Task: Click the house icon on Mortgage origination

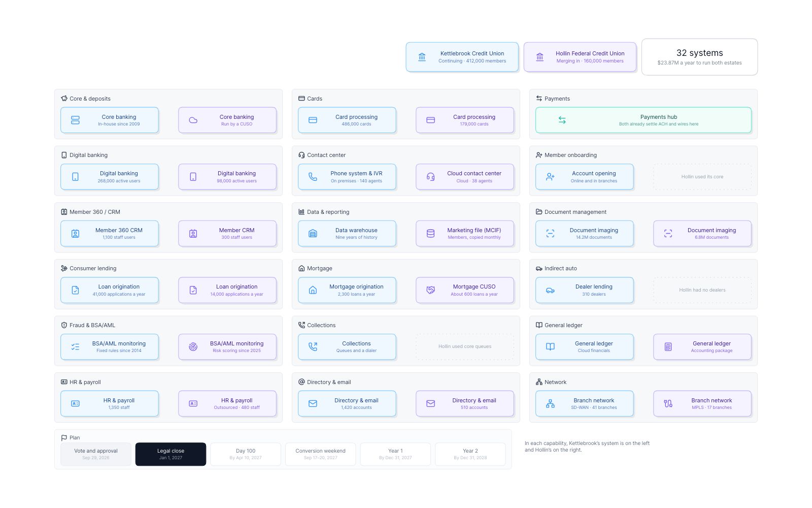Action: coord(313,290)
